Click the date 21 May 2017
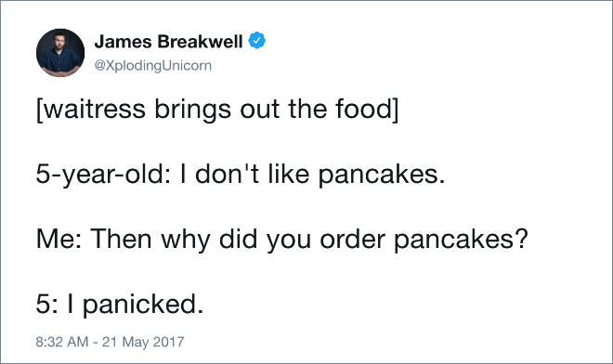This screenshot has width=613, height=364. pyautogui.click(x=143, y=342)
